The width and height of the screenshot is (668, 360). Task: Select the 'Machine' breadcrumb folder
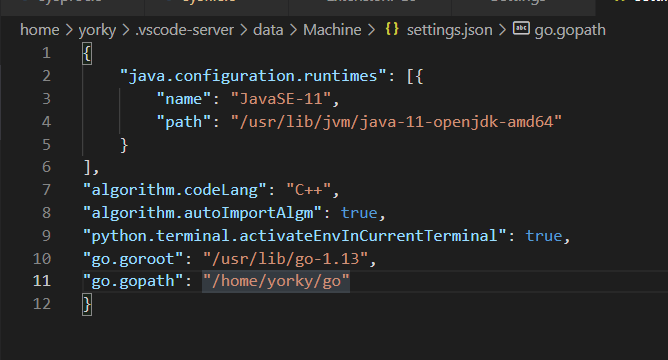[332, 30]
